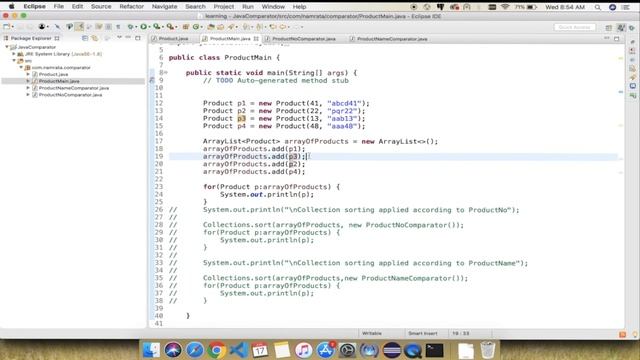Open the Refactor menu
640x360 pixels.
pos(131,7)
